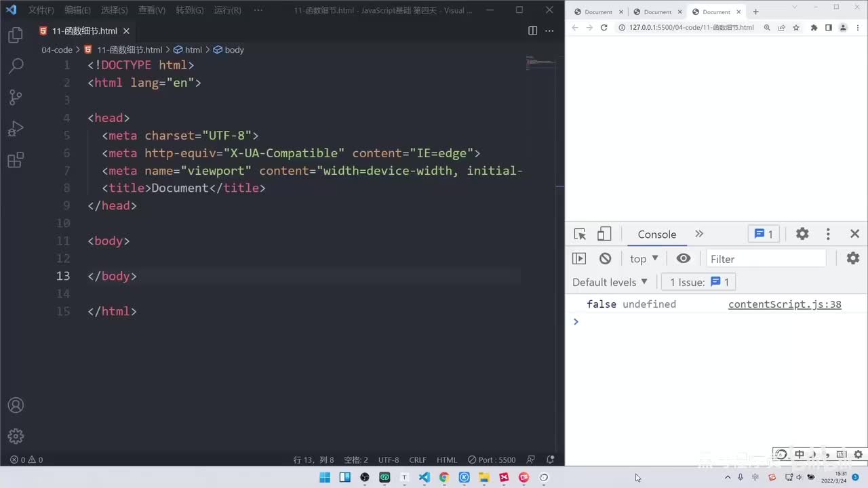
Task: Show more DevTools tabs chevron
Action: click(699, 234)
